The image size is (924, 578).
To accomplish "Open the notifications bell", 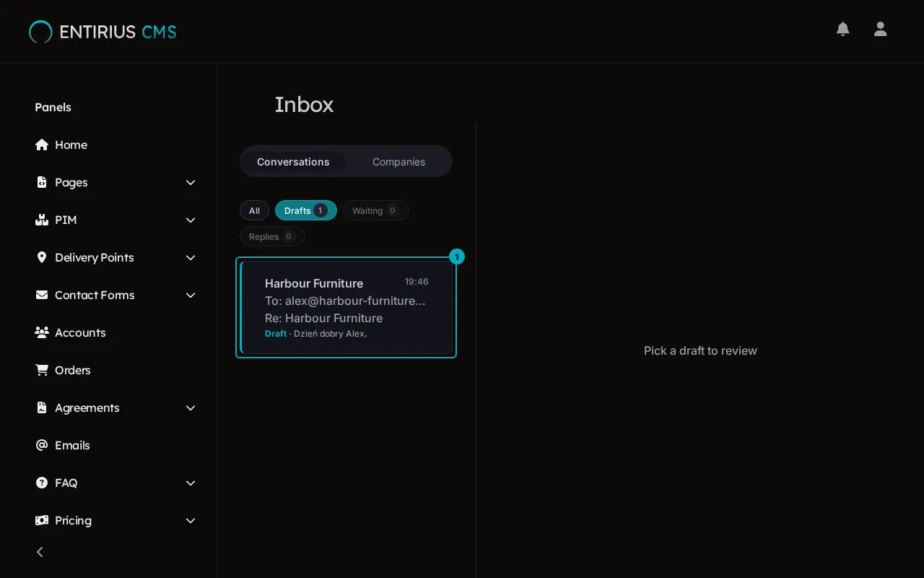I will 842,29.
